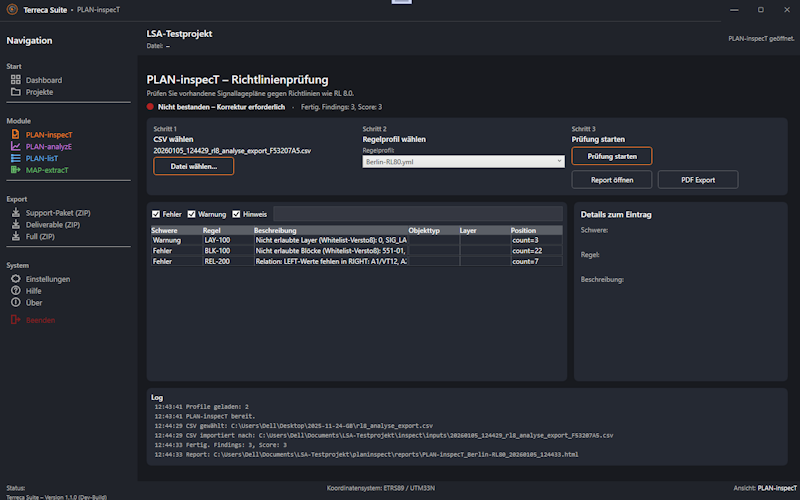Toggle the Warnung filter checkbox

[x=192, y=214]
